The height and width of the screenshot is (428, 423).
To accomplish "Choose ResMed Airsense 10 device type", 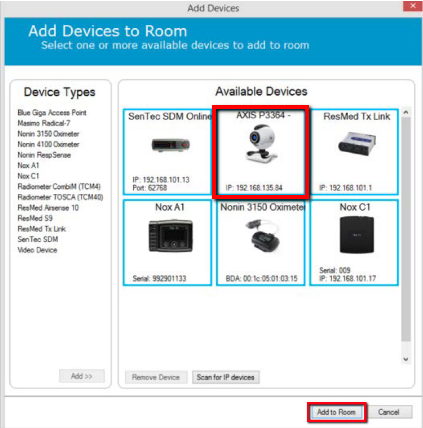I will (x=48, y=208).
